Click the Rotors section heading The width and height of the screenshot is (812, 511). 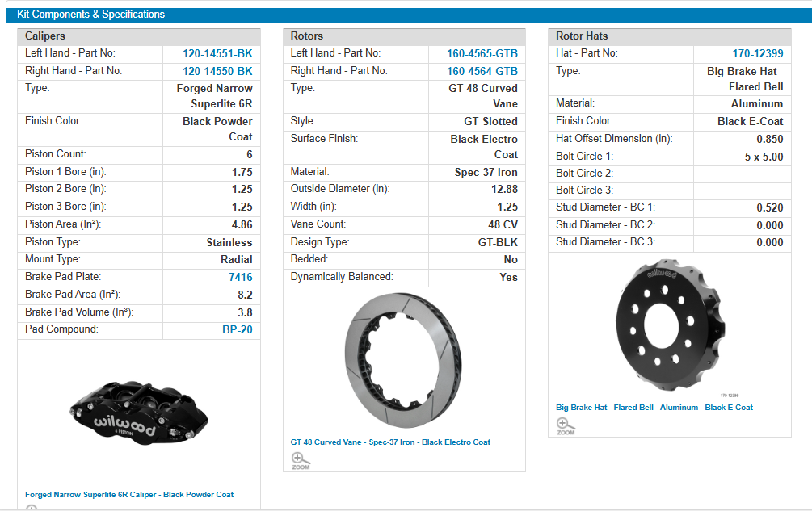[x=307, y=36]
